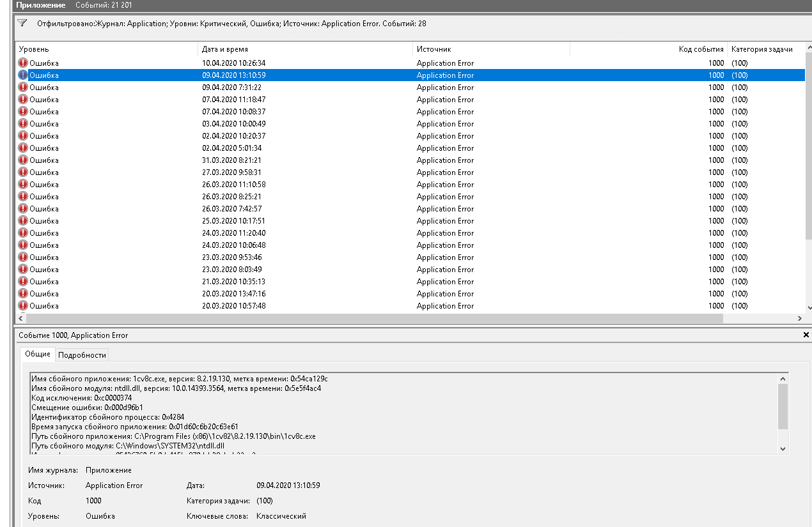Image resolution: width=812 pixels, height=527 pixels.
Task: Click error icon of event 10.04.2020 10:26:34
Action: pos(23,63)
